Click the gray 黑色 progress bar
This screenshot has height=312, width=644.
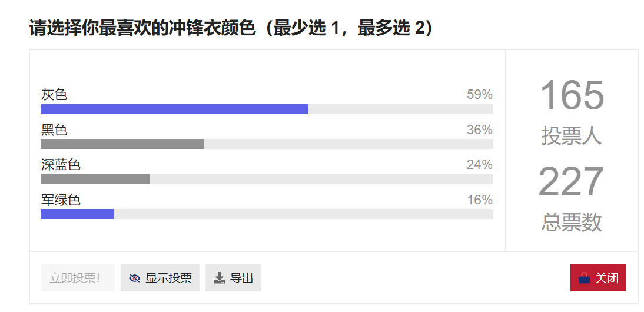click(x=122, y=144)
